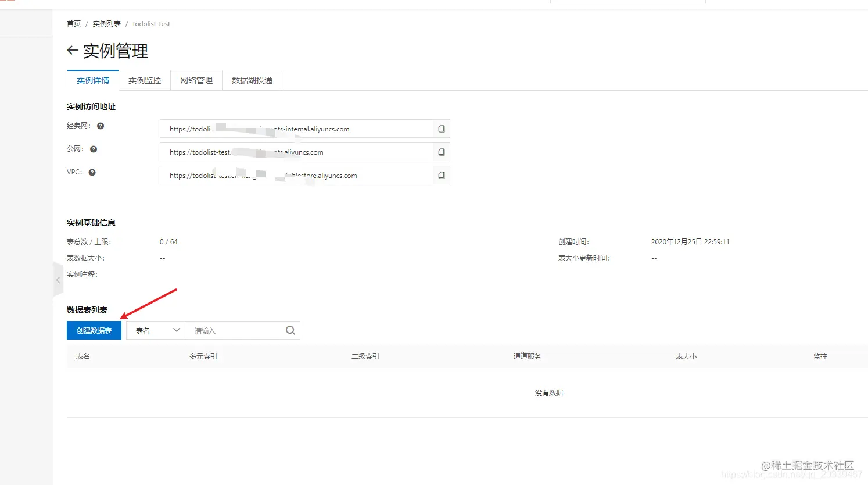Click the 实例基础信息 section heading
Screen dimensions: 868x485
coord(91,223)
